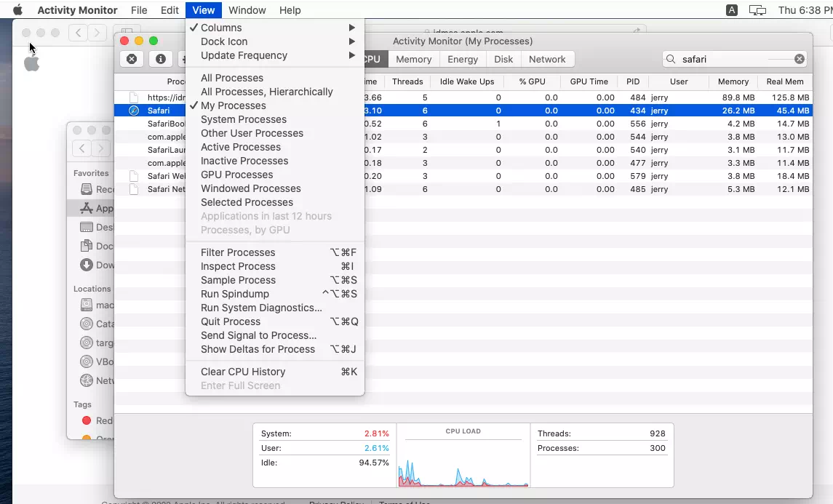Select the Safari compass icon in process row
833x504 pixels.
tap(134, 111)
